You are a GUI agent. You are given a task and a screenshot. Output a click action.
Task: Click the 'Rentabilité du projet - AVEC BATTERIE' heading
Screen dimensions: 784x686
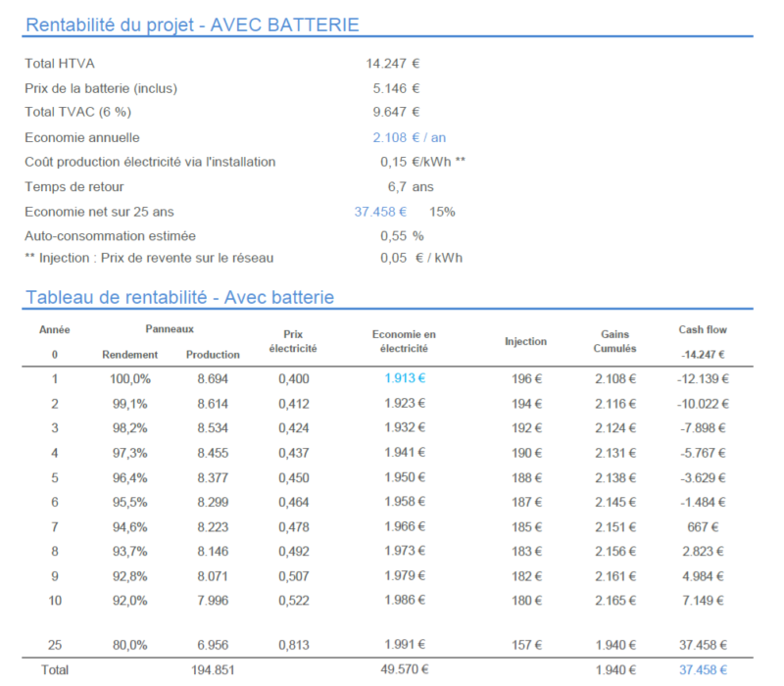191,24
